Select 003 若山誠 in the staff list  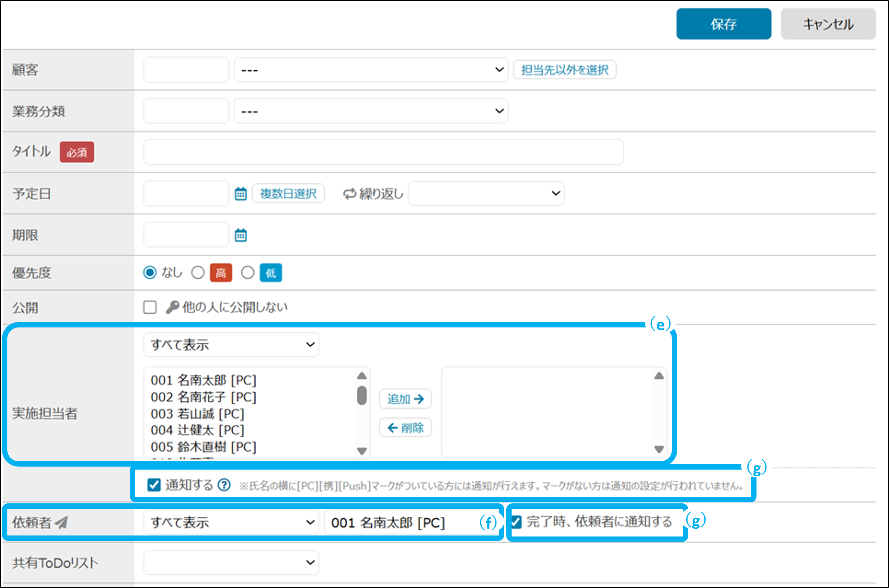pyautogui.click(x=197, y=414)
